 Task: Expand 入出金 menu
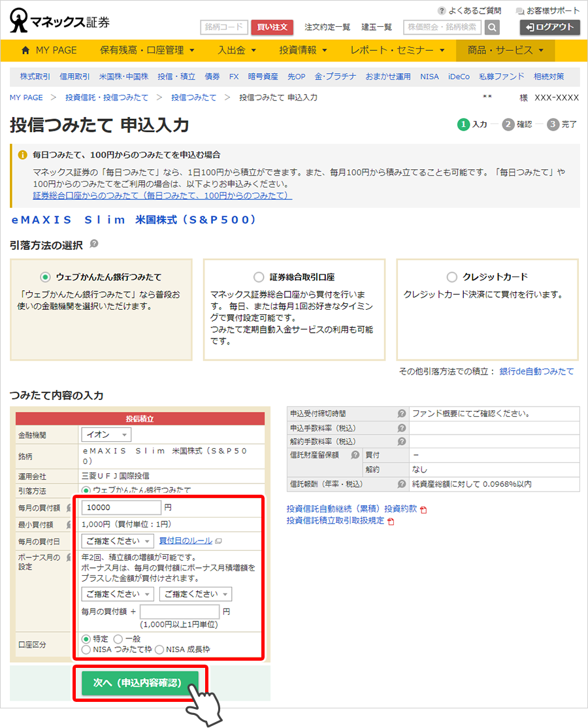coord(237,50)
